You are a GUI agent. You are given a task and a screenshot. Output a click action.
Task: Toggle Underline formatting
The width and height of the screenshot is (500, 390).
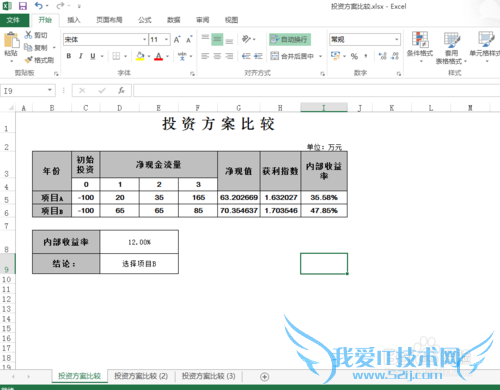click(93, 56)
